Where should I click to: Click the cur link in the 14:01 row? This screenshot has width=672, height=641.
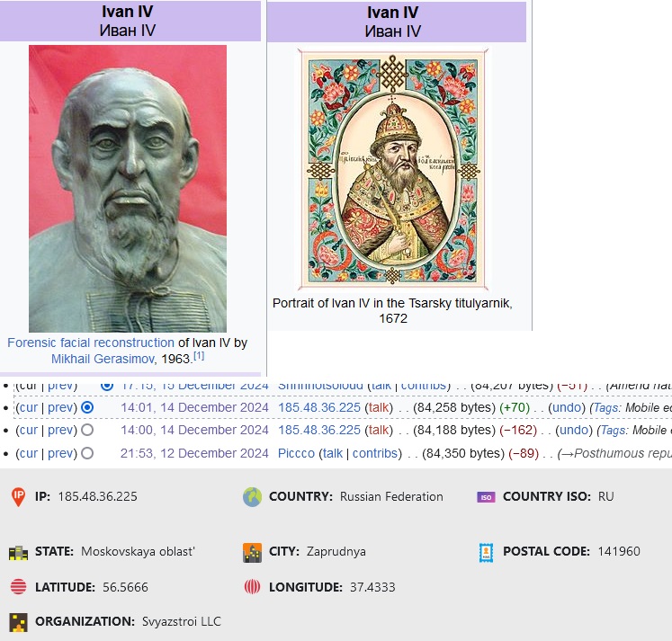point(29,407)
